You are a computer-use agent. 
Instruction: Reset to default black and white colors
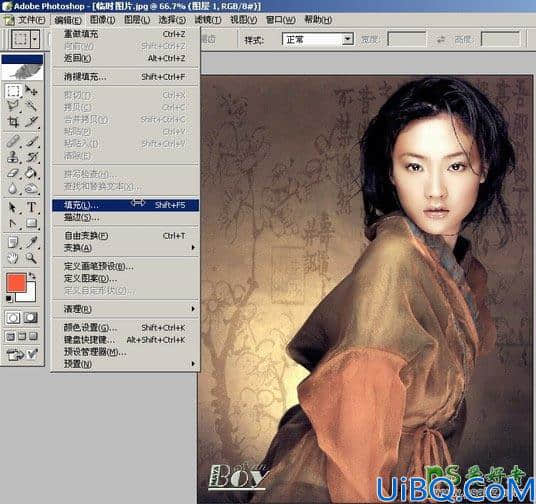[x=9, y=299]
